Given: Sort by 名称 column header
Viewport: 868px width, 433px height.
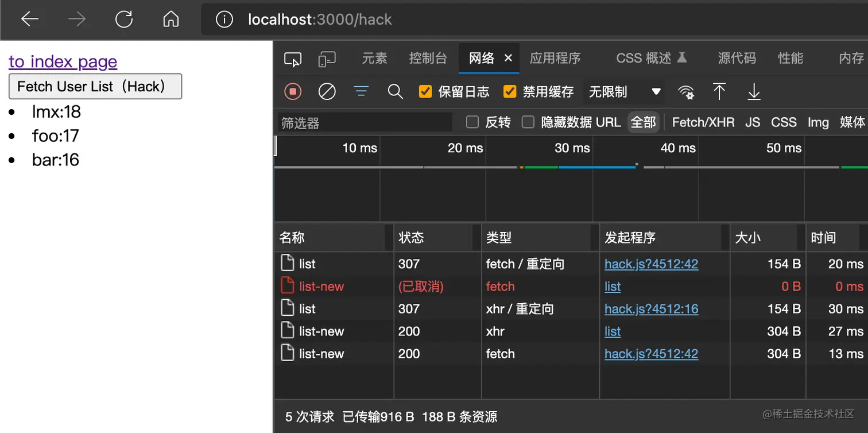Looking at the screenshot, I should [x=334, y=238].
